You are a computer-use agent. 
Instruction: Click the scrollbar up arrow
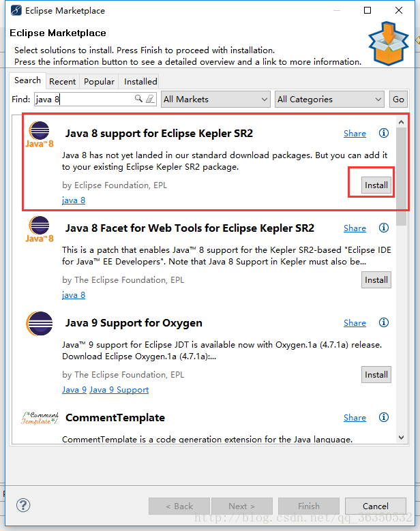(x=402, y=122)
